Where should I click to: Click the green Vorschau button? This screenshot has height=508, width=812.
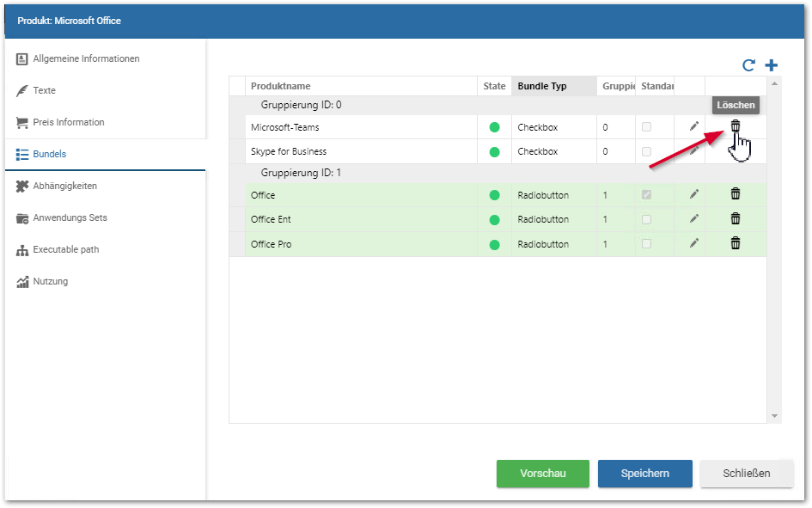pyautogui.click(x=543, y=474)
